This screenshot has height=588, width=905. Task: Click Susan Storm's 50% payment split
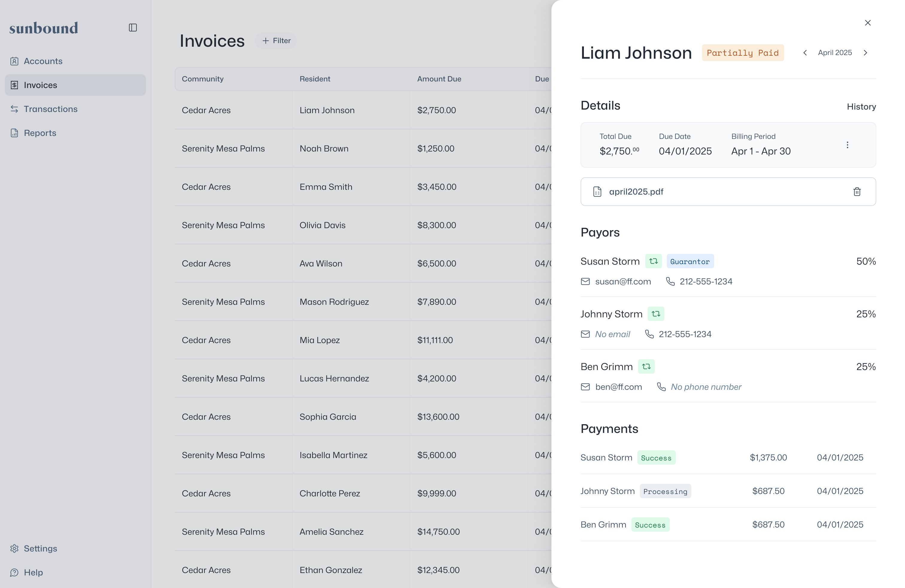click(865, 261)
